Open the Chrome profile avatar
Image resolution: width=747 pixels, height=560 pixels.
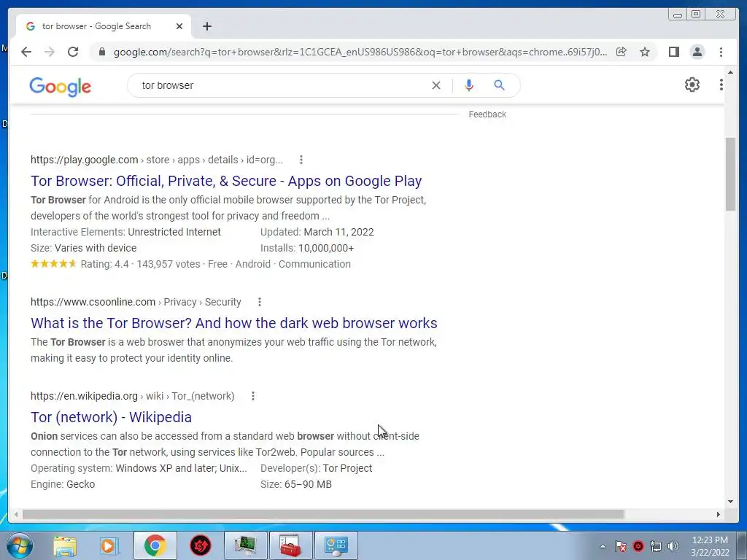pyautogui.click(x=697, y=52)
